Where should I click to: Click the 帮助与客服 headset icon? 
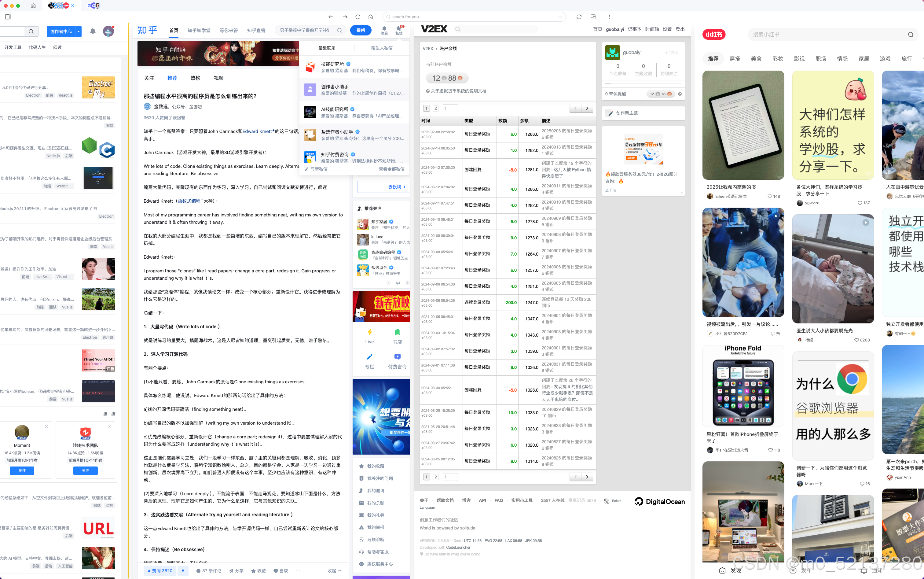click(x=361, y=551)
